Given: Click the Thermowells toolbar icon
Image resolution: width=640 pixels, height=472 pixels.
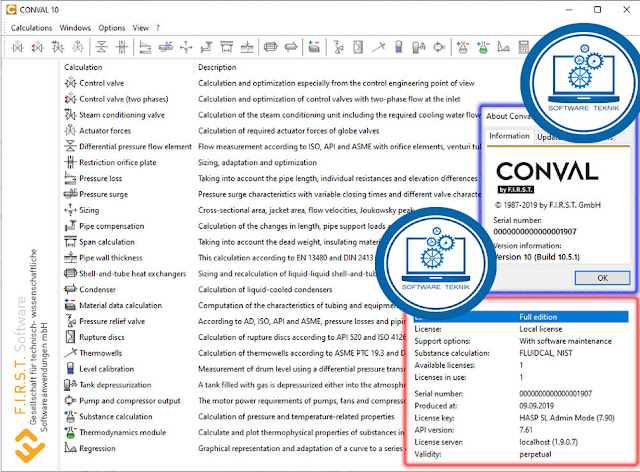Looking at the screenshot, I should pyautogui.click(x=378, y=47).
